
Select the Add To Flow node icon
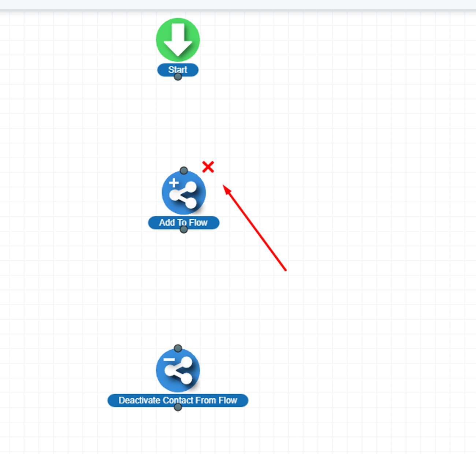tap(183, 193)
